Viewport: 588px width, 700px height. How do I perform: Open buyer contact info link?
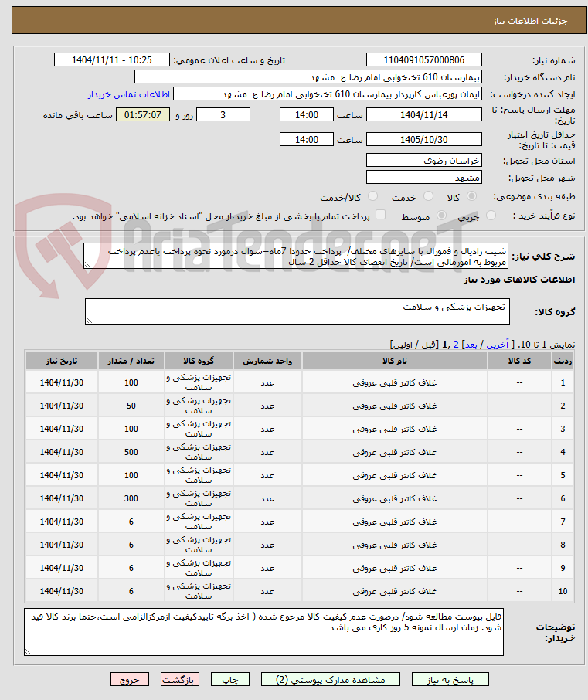[128, 94]
